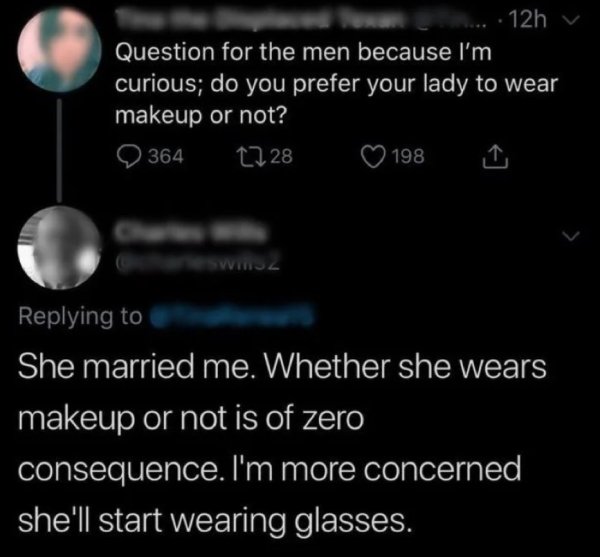Click the 12h timestamp of the tweet
The height and width of the screenshot is (557, 600).
(528, 20)
